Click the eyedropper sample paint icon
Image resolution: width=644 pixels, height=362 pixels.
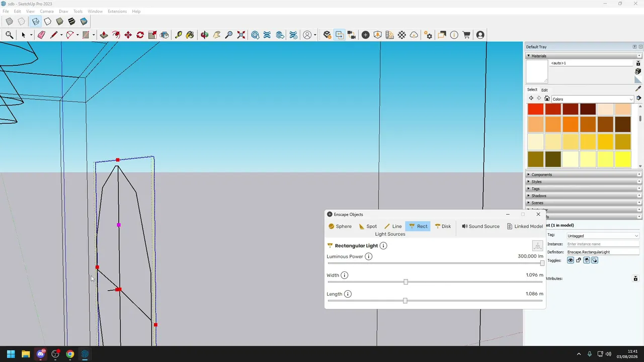pyautogui.click(x=638, y=88)
